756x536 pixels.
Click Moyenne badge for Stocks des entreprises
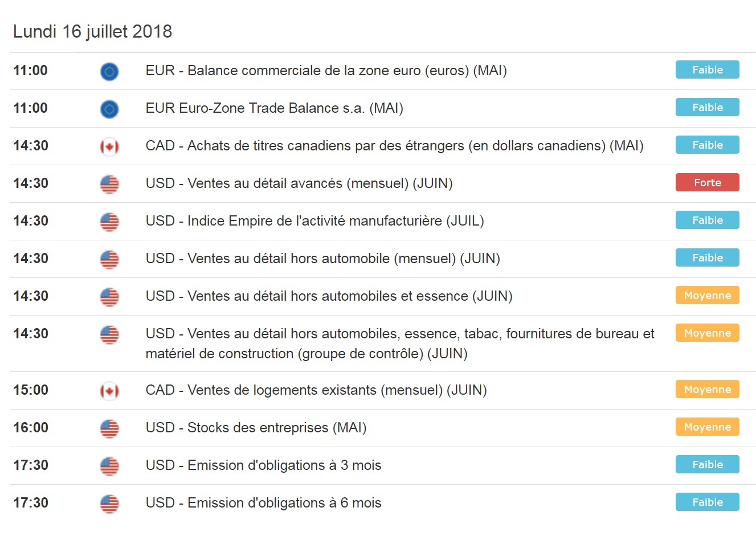pyautogui.click(x=707, y=427)
